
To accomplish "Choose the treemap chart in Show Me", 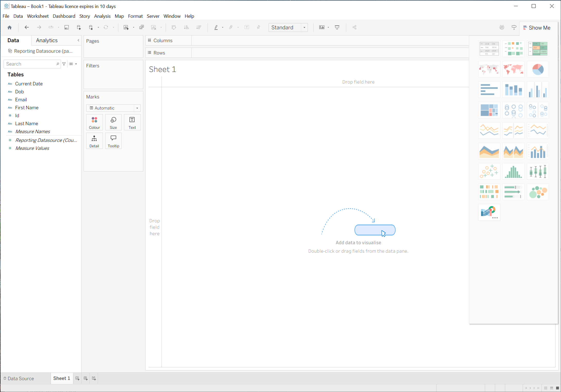I will click(x=489, y=110).
